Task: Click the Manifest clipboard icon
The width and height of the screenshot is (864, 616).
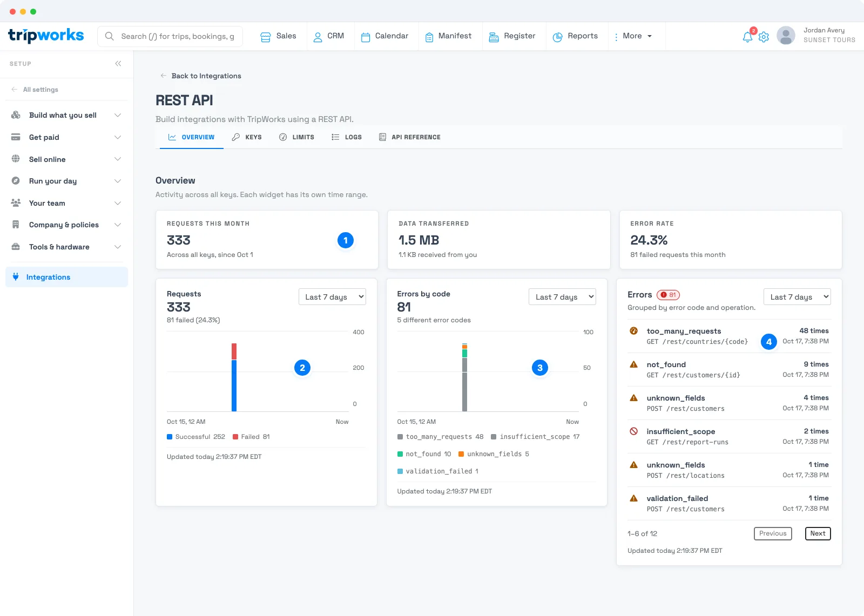Action: (x=429, y=37)
